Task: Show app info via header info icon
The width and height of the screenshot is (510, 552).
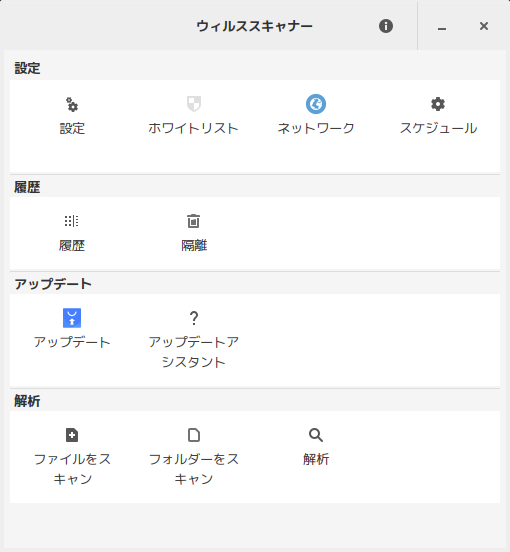Action: 386,26
